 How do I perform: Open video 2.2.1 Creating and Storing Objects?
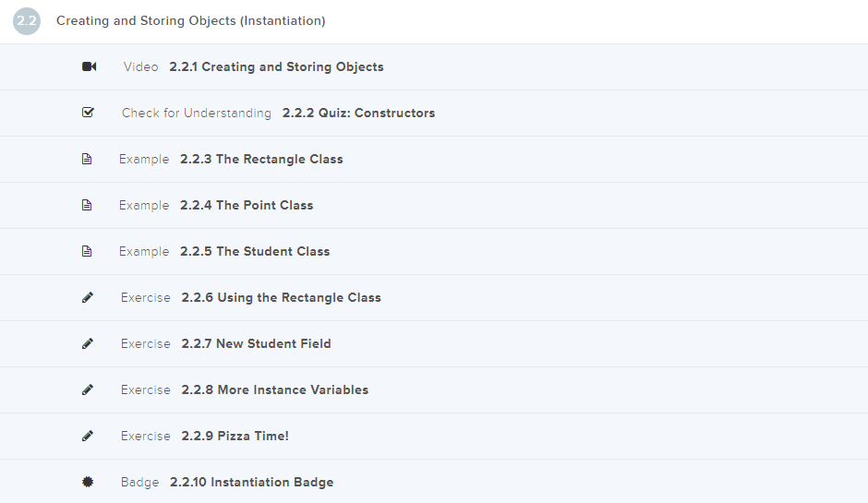(276, 66)
